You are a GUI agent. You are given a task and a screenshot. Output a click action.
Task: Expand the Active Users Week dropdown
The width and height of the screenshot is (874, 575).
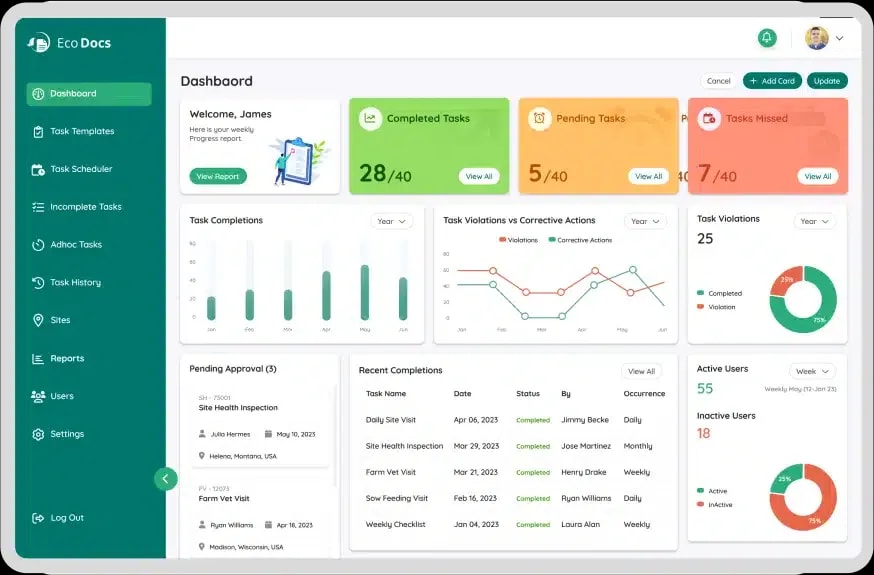[812, 371]
